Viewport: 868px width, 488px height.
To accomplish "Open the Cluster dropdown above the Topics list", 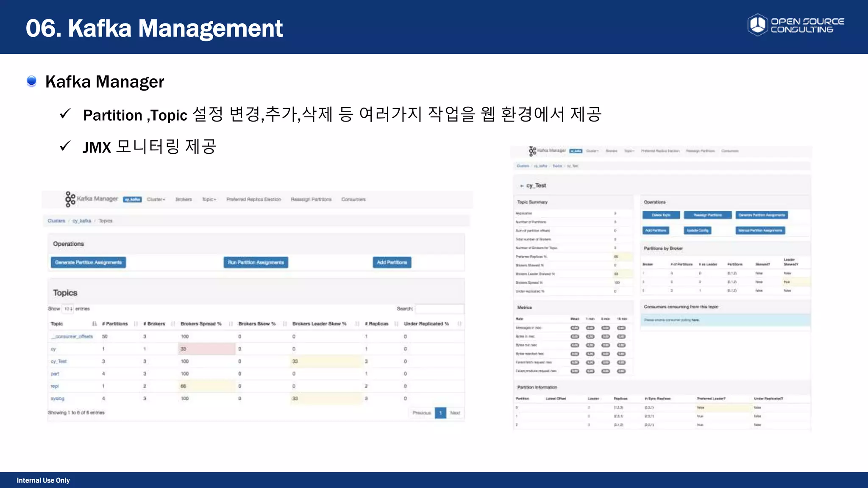I will pyautogui.click(x=156, y=200).
